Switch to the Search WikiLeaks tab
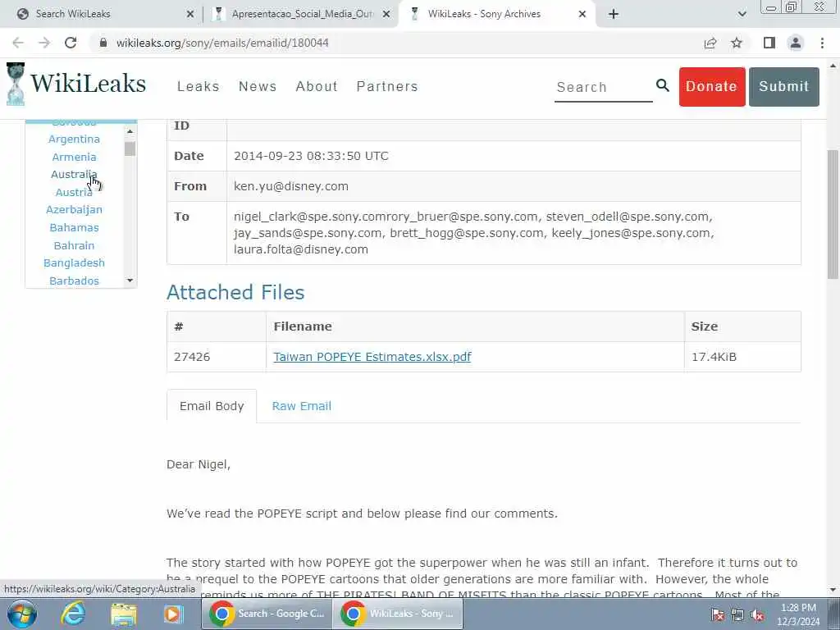840x630 pixels. coord(102,15)
